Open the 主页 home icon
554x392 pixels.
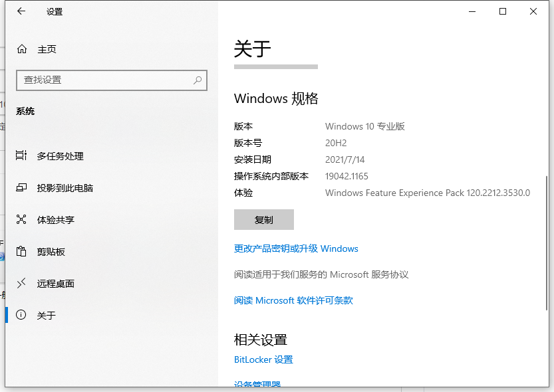coord(21,49)
